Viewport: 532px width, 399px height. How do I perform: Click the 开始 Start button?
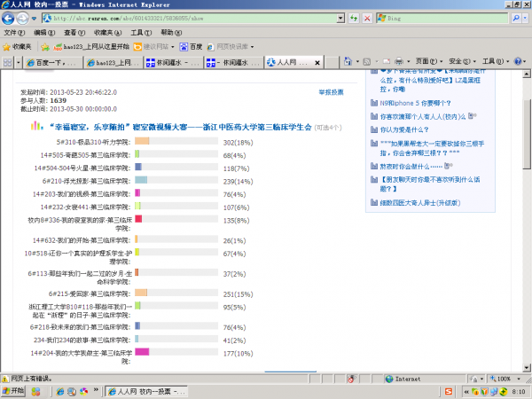[x=14, y=392]
